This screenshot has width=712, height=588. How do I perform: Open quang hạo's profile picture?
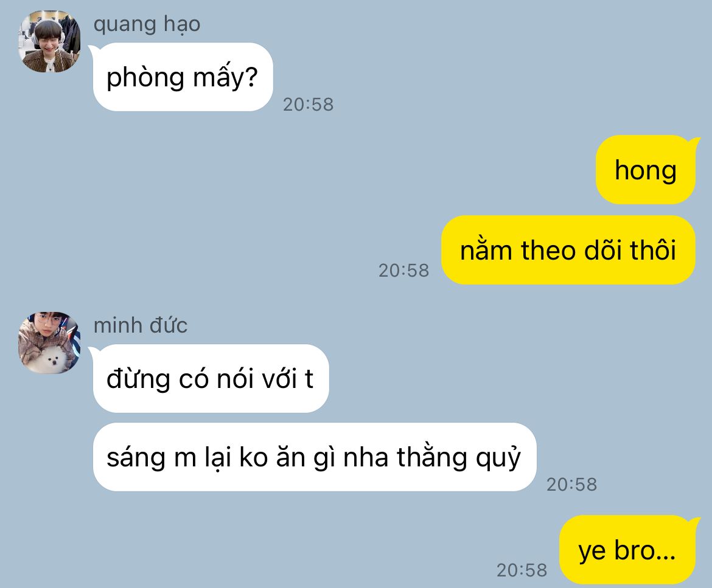tap(49, 41)
